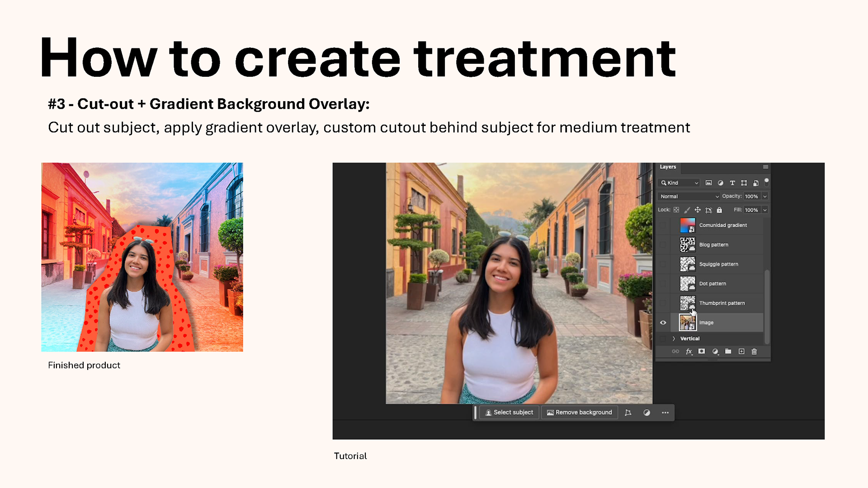Click the 'Thumbprint pattern' layer name
This screenshot has height=488, width=868.
(722, 303)
